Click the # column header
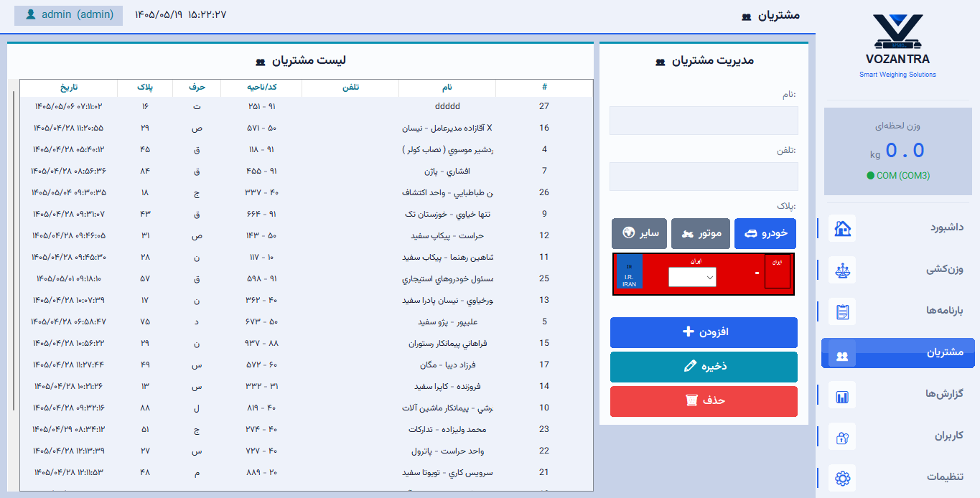Viewport: 980px width, 498px height. tap(544, 88)
